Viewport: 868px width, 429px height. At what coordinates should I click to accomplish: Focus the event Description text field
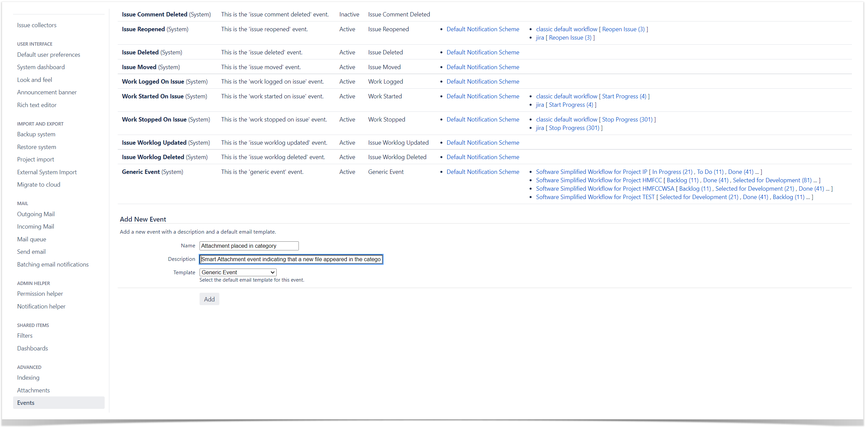click(x=291, y=259)
